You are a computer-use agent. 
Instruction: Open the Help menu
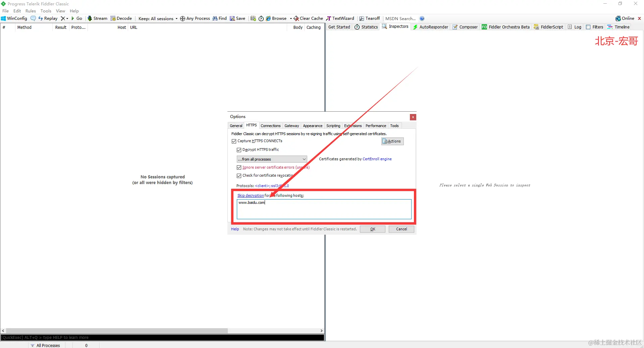click(74, 11)
